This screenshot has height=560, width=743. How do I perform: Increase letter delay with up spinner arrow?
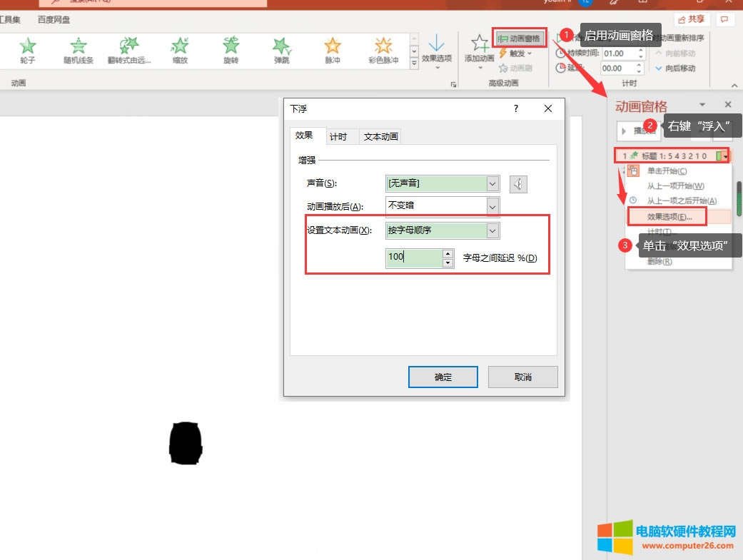coord(448,253)
